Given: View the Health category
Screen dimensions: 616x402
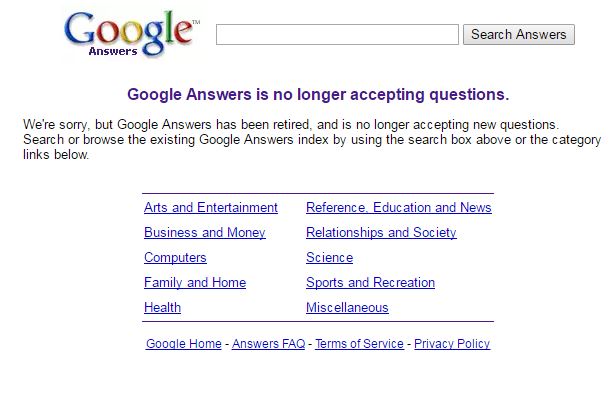Looking at the screenshot, I should point(162,308).
